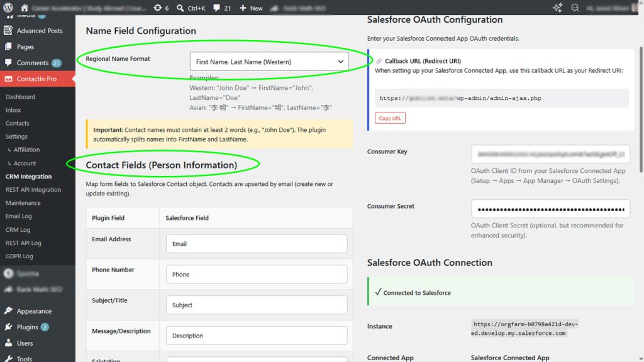Click the link icon beside Callback URL

coord(379,61)
